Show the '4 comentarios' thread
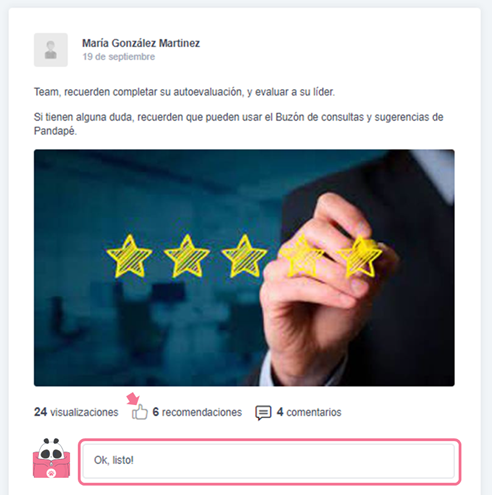The image size is (492, 495). (x=309, y=412)
